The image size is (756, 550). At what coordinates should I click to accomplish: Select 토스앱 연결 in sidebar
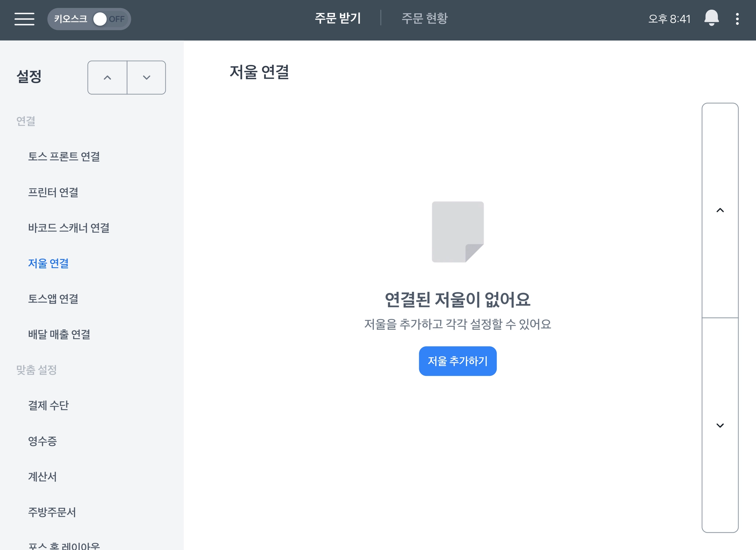(53, 298)
